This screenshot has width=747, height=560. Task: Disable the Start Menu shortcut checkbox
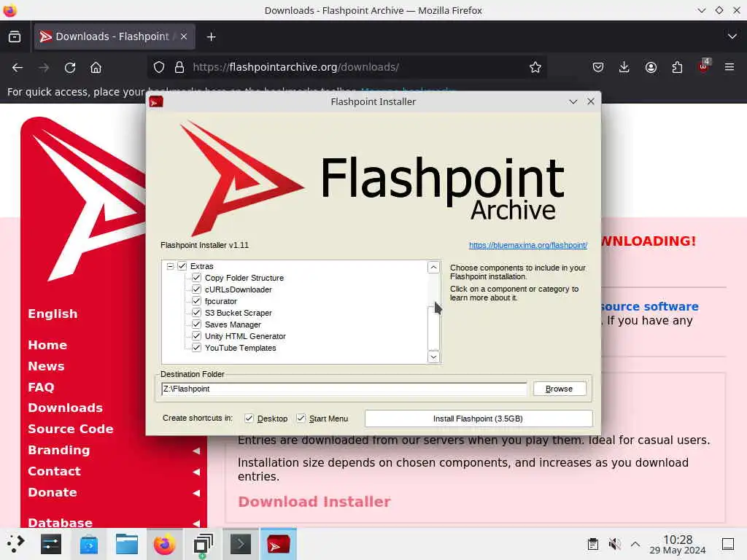point(301,418)
